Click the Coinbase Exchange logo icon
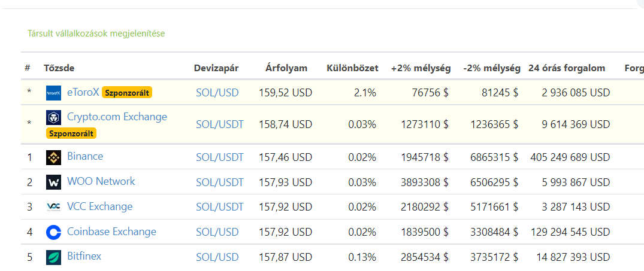 point(53,232)
